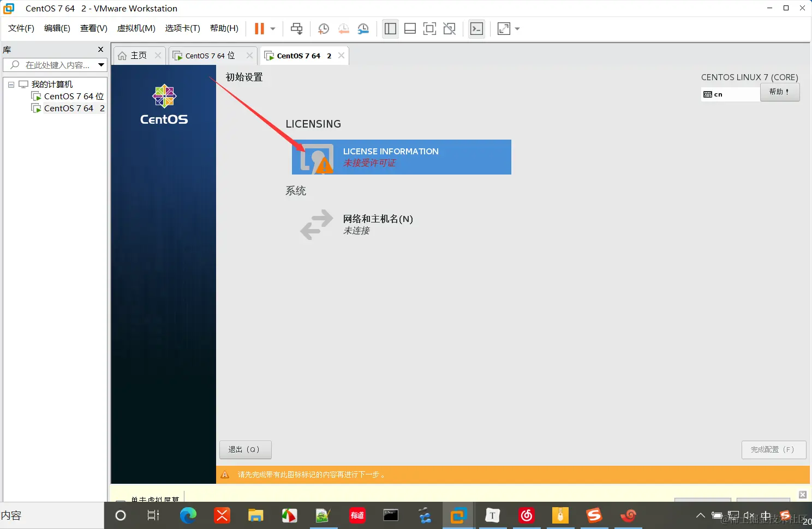This screenshot has width=812, height=529.
Task: Close the CentOS 7 64 位 tab
Action: [249, 55]
